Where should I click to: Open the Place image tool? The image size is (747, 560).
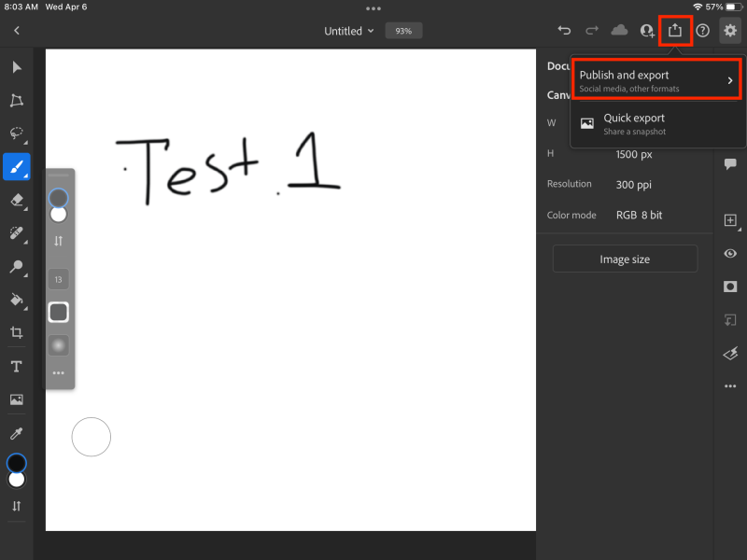(16, 399)
